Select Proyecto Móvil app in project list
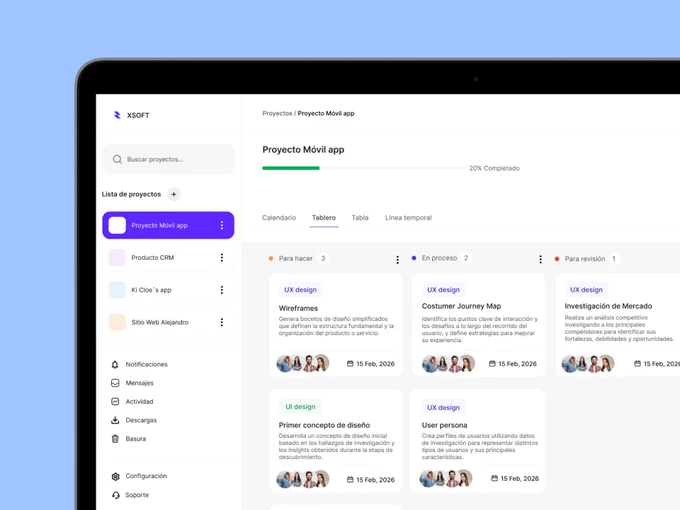This screenshot has height=510, width=680. (x=168, y=225)
